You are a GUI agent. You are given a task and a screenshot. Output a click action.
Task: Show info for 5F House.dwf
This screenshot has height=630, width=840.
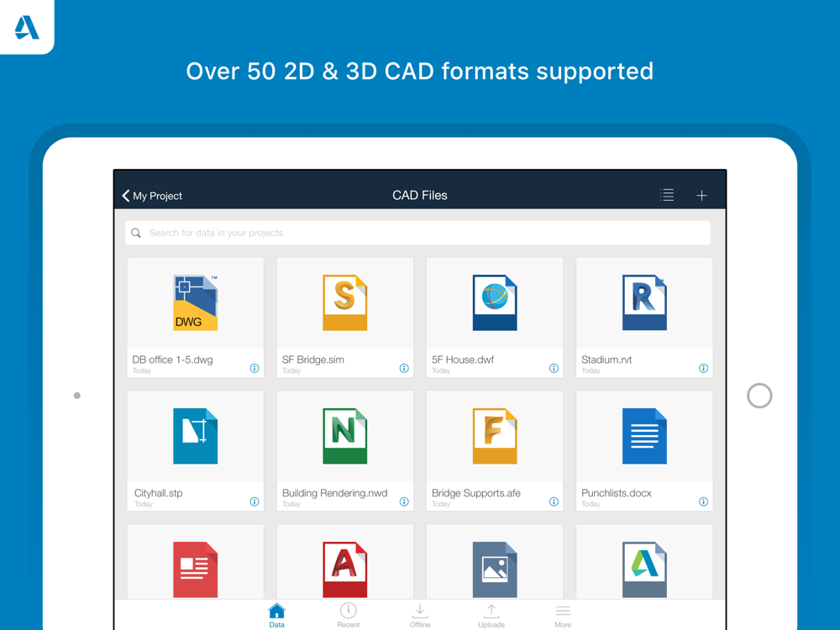(x=554, y=368)
